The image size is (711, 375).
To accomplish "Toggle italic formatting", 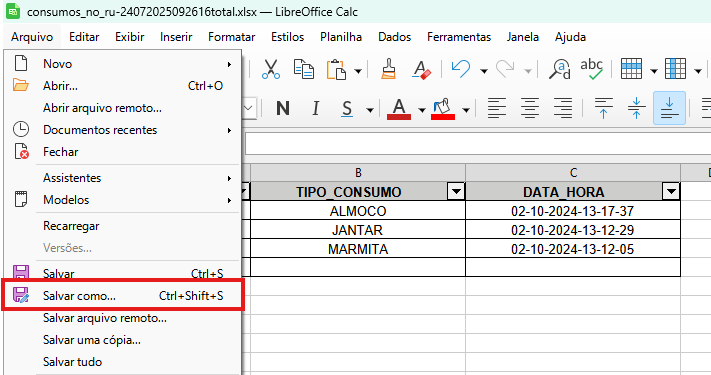I will click(x=316, y=108).
